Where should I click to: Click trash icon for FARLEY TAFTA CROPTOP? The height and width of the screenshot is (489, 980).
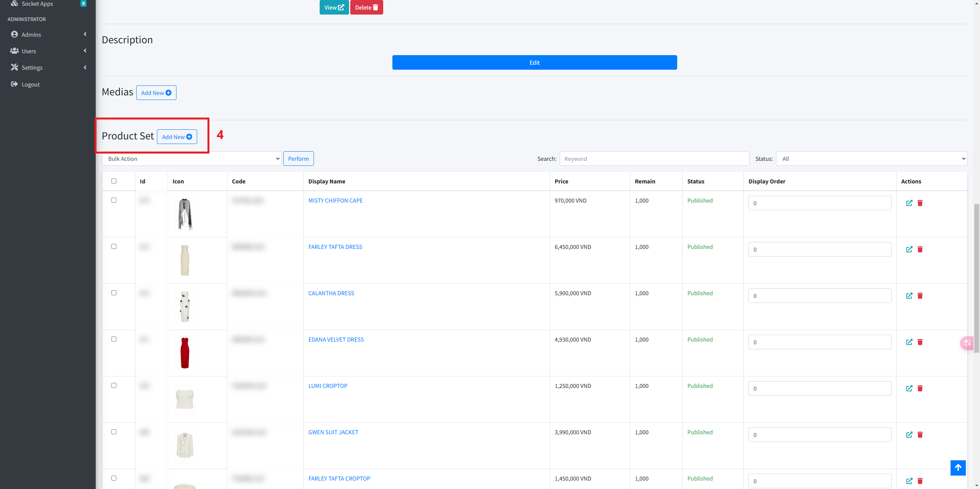pos(920,481)
